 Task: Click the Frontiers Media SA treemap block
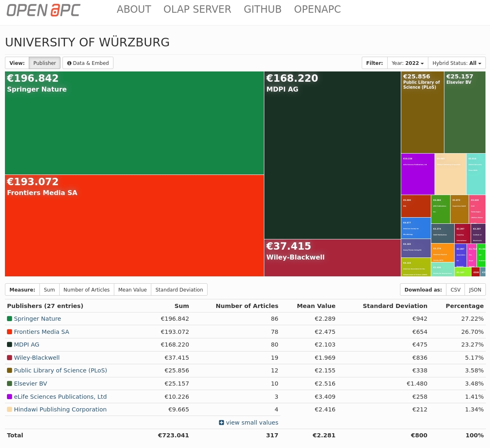(134, 225)
